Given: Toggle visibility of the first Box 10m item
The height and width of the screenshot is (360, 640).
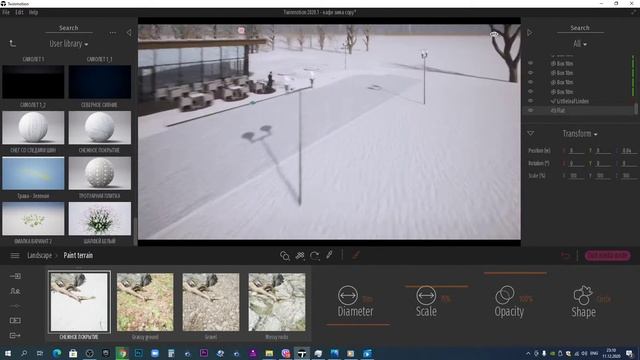Looking at the screenshot, I should [530, 63].
